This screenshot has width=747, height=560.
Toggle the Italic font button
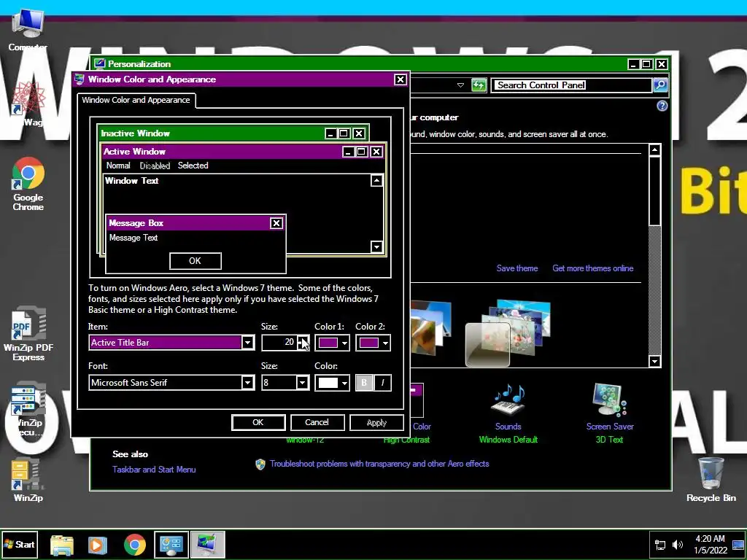click(x=382, y=382)
